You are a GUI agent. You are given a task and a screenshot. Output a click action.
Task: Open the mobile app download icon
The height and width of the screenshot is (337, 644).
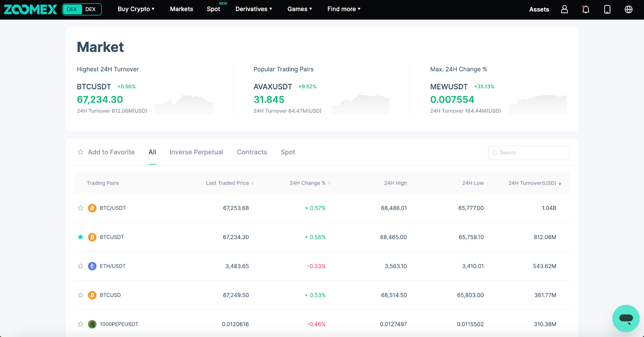607,9
